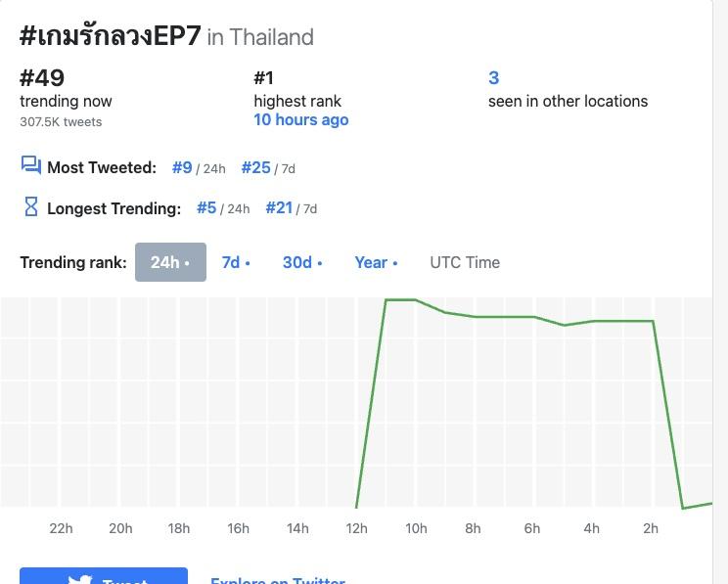
Task: Click the #เกมรักลวงEP7 hashtag title
Action: point(110,36)
